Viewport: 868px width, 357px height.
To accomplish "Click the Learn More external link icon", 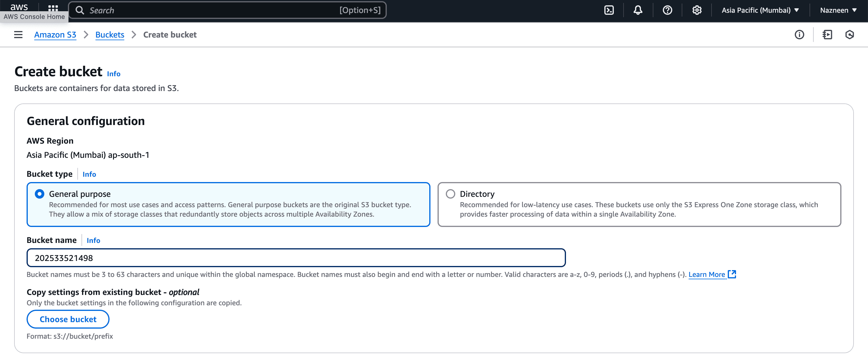I will (x=732, y=274).
